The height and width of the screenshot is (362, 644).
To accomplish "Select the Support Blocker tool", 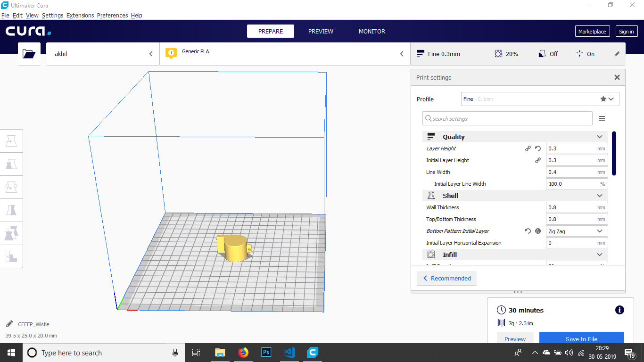I will point(11,256).
